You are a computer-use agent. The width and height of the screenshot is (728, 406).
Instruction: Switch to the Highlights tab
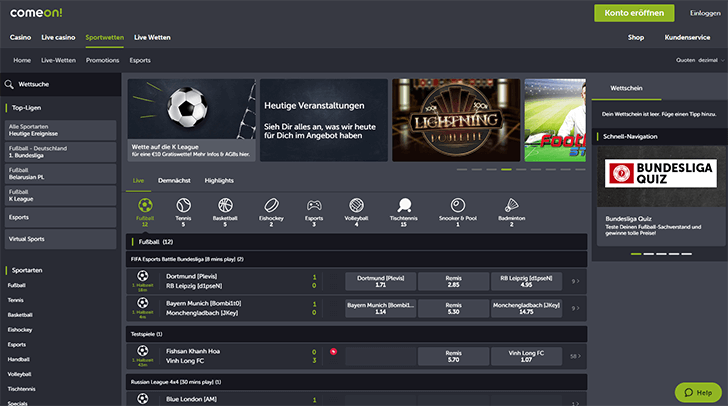[x=219, y=180]
